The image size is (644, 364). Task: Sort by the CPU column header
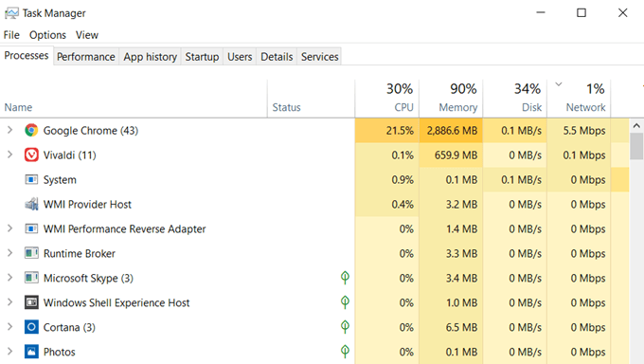[x=387, y=99]
